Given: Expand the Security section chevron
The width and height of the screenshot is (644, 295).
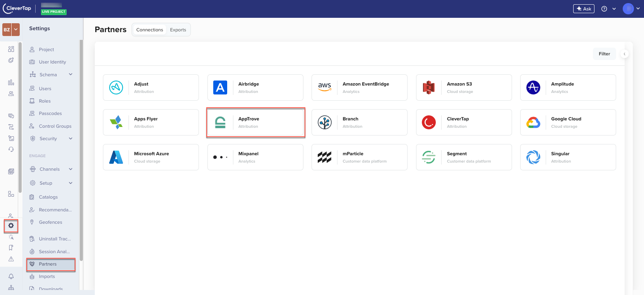Looking at the screenshot, I should pyautogui.click(x=70, y=138).
